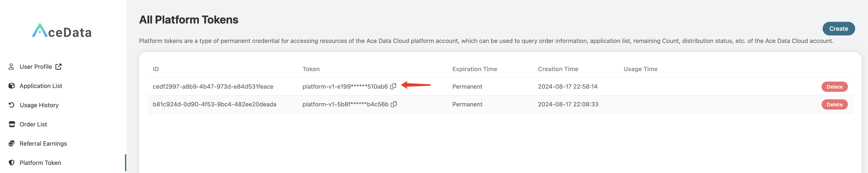Click the User Profile person icon
Screen dimensions: 868x173
coord(11,67)
